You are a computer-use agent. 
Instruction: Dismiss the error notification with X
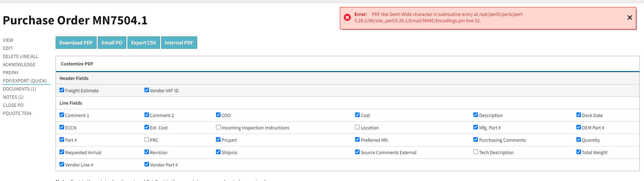tap(629, 18)
